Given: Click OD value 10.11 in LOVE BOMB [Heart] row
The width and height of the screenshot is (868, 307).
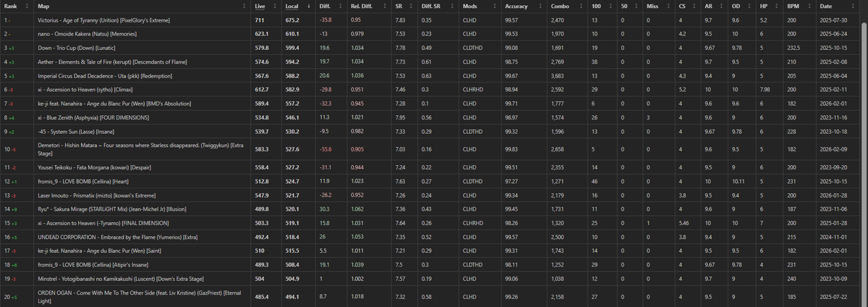Looking at the screenshot, I should [x=738, y=180].
